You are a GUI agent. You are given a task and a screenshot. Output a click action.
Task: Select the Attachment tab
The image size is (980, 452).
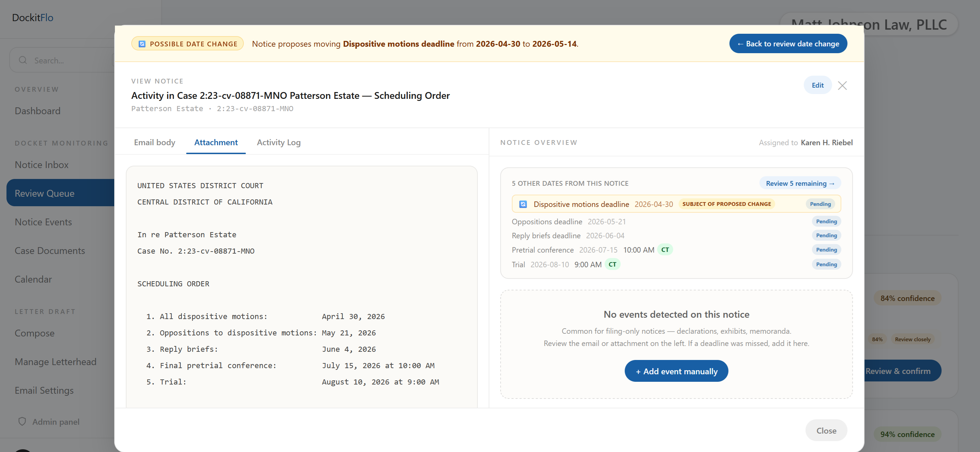pos(216,142)
